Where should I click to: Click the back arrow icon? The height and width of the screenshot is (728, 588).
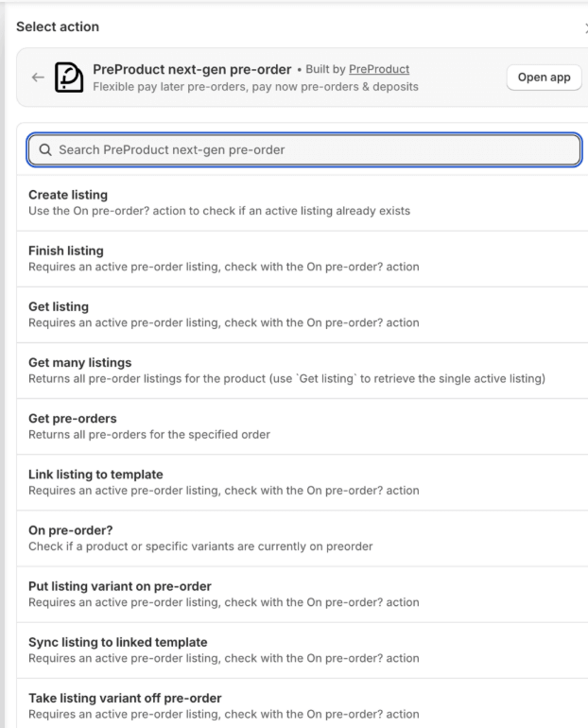pos(38,78)
